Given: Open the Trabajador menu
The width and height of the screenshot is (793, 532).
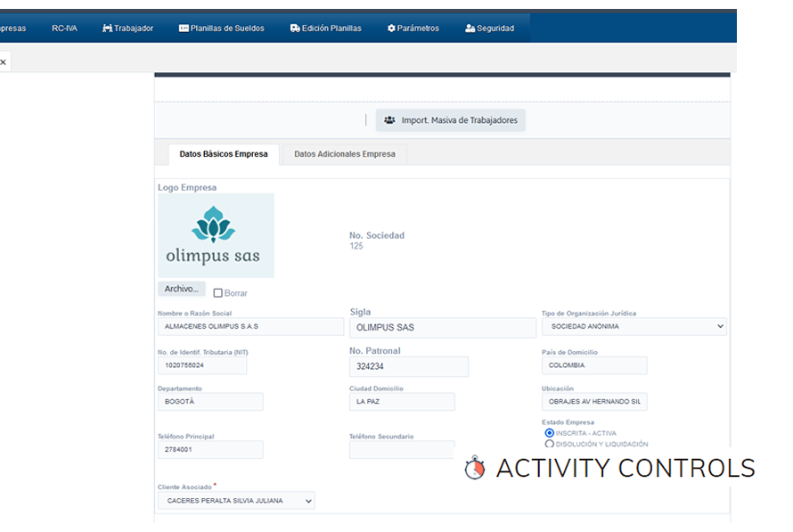Looking at the screenshot, I should click(x=127, y=29).
